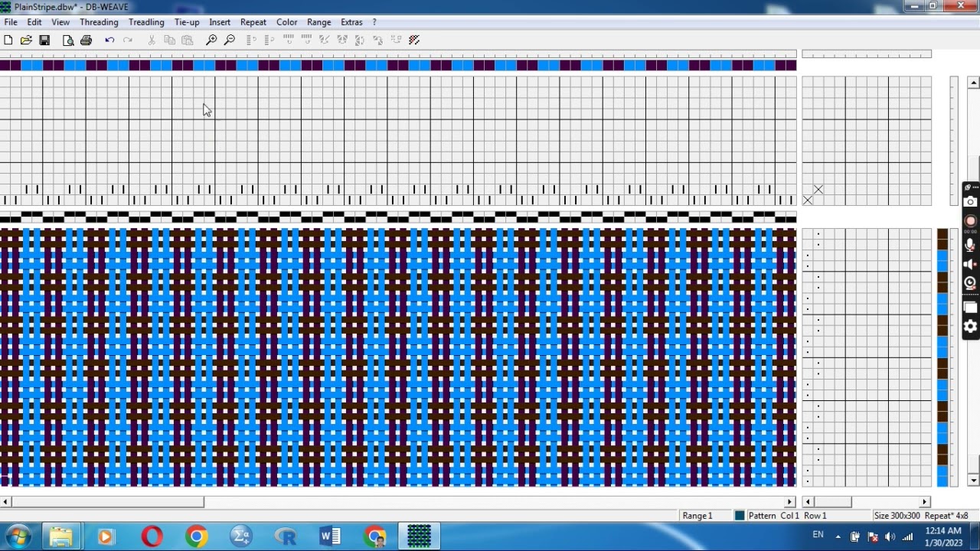Zoom out of the pattern

tap(229, 40)
